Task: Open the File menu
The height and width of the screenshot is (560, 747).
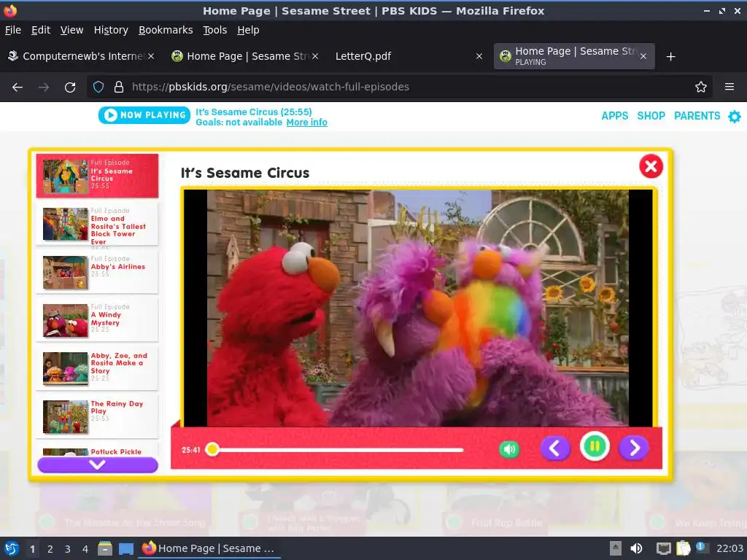Action: (x=13, y=30)
